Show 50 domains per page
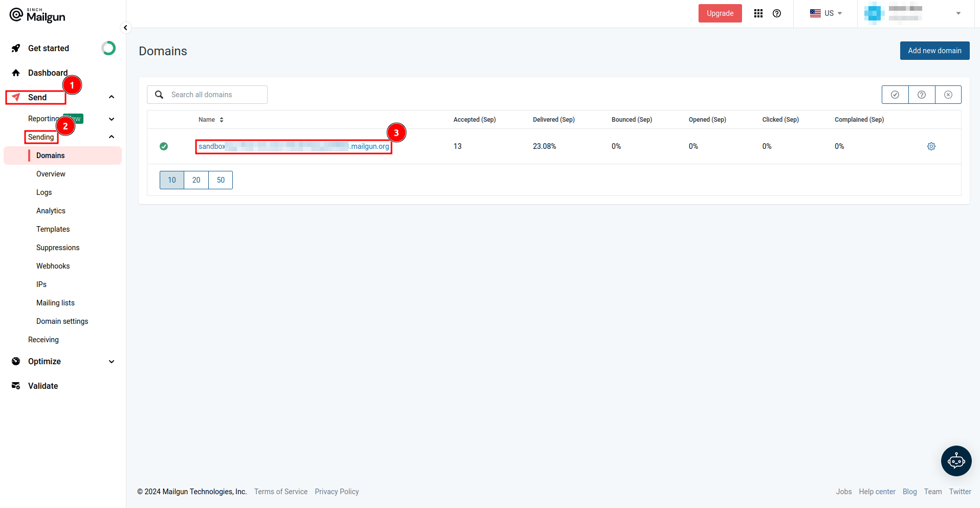 pos(221,180)
